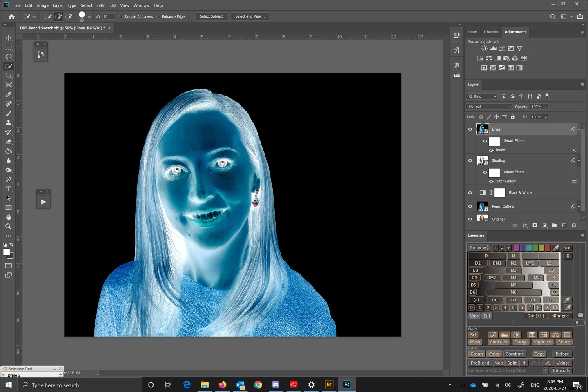Image resolution: width=588 pixels, height=392 pixels.
Task: Open the Filter menu
Action: [101, 5]
